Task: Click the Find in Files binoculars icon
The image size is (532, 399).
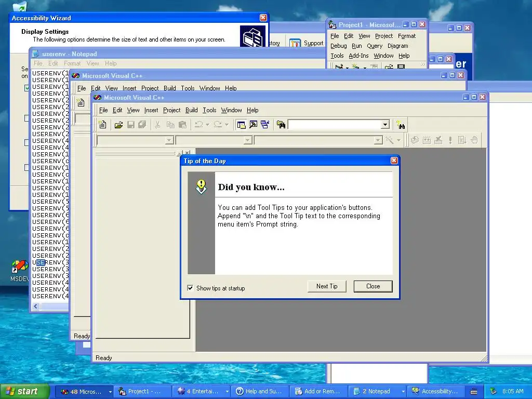Action: 281,125
